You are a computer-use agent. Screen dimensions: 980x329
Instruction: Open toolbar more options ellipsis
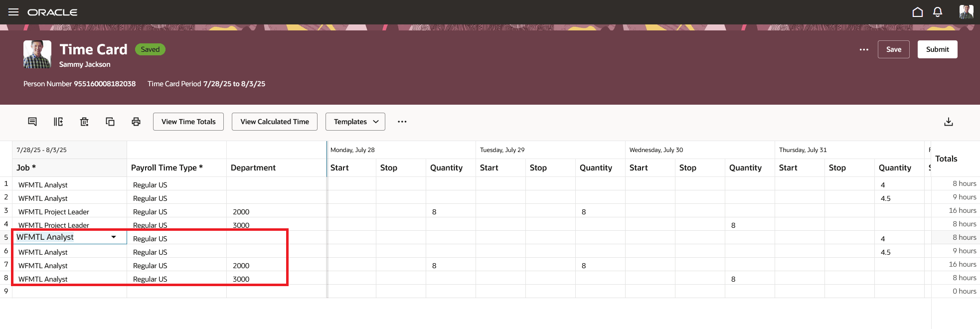(x=402, y=122)
